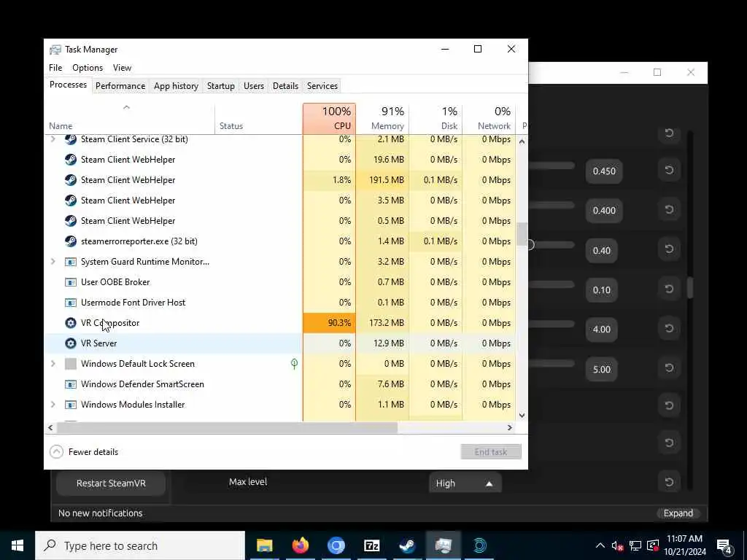
Task: Click the green leaf suspended-status icon
Action: coord(294,364)
